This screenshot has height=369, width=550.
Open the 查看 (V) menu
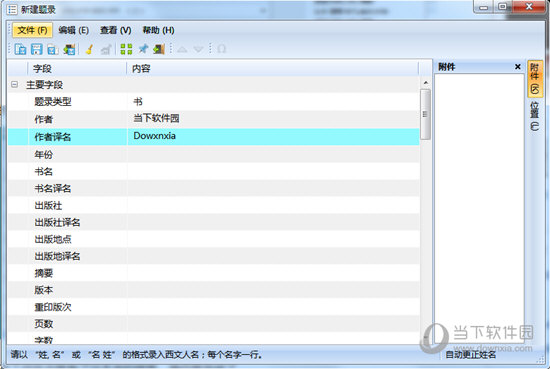[115, 30]
